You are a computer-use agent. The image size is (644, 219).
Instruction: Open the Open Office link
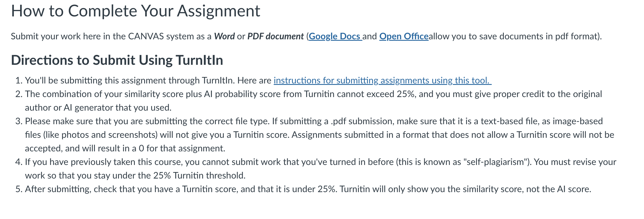(x=404, y=36)
